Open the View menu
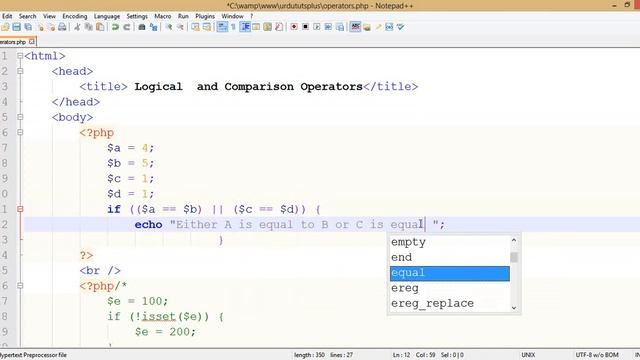 [49, 16]
